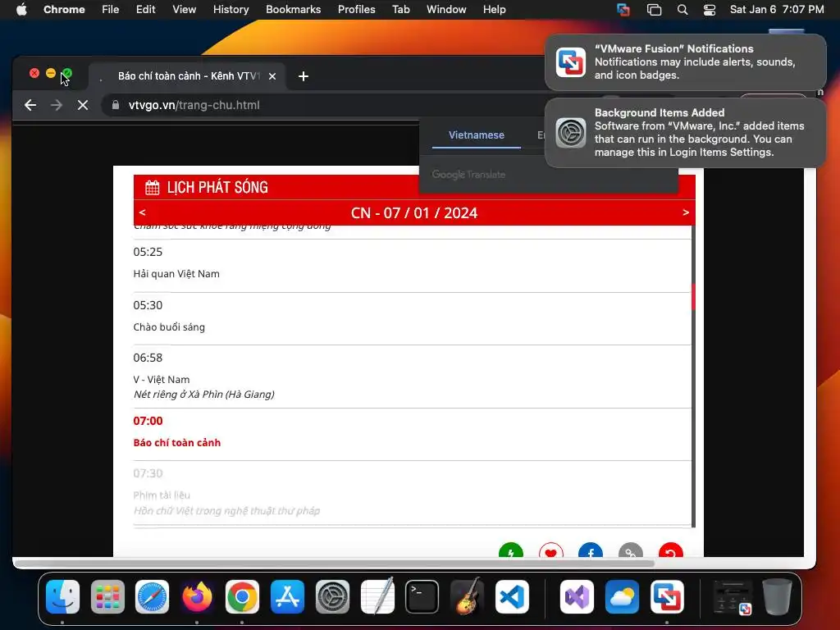This screenshot has width=840, height=630.
Task: Open a new tab with the plus button
Action: (304, 76)
